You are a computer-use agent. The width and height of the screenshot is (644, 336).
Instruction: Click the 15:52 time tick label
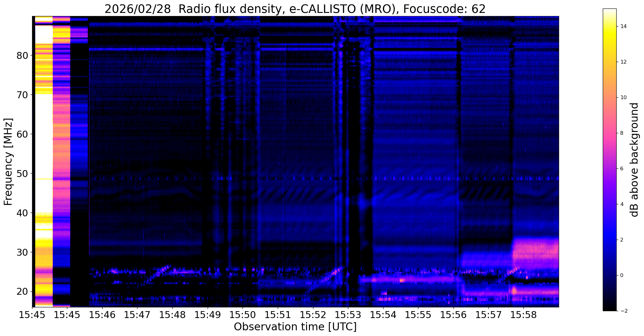(313, 315)
